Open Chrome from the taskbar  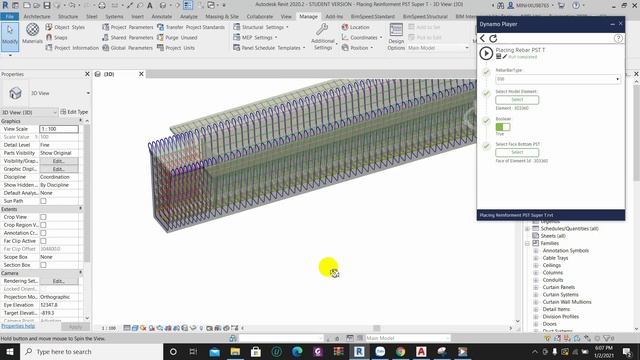click(400, 351)
